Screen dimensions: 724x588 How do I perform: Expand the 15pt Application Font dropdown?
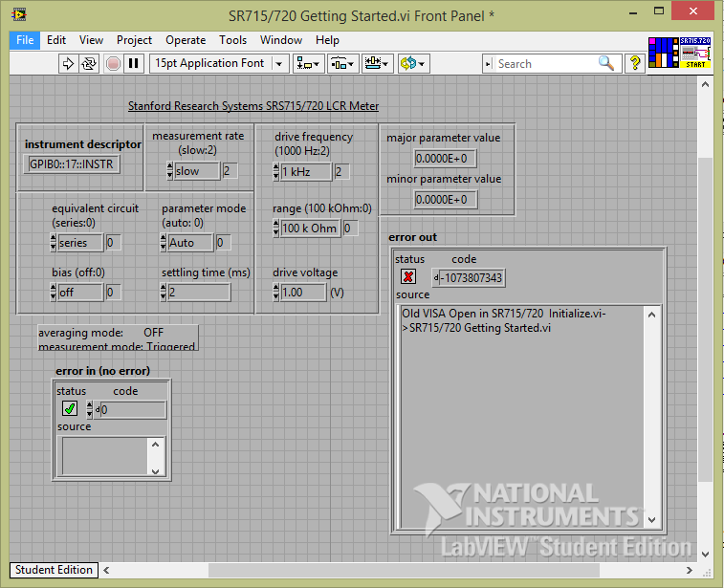[279, 63]
